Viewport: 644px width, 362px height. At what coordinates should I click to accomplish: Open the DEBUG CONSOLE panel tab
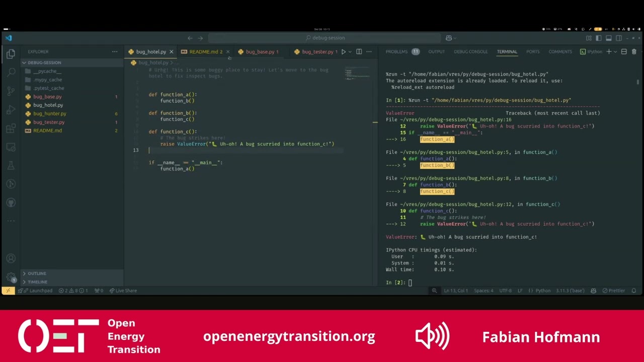tap(470, 51)
